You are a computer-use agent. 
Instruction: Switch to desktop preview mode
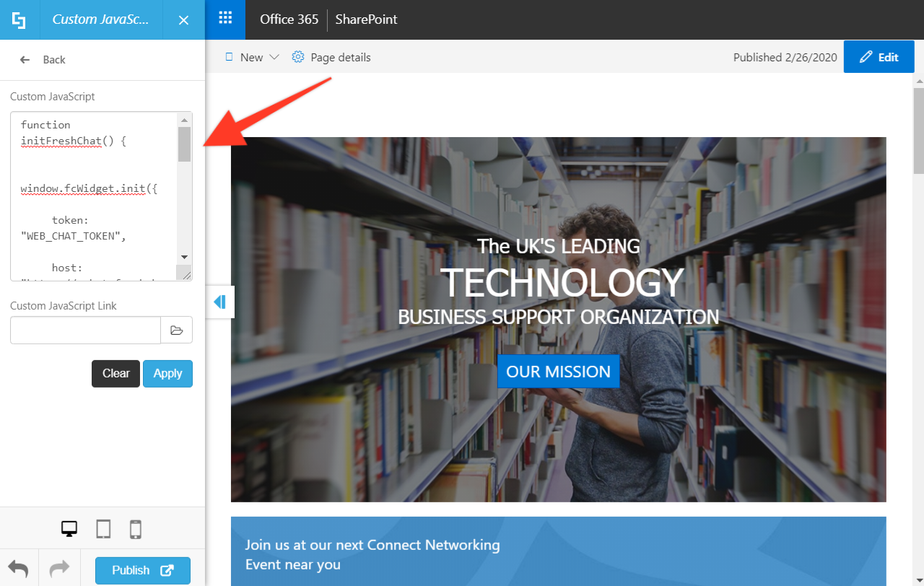(x=69, y=530)
